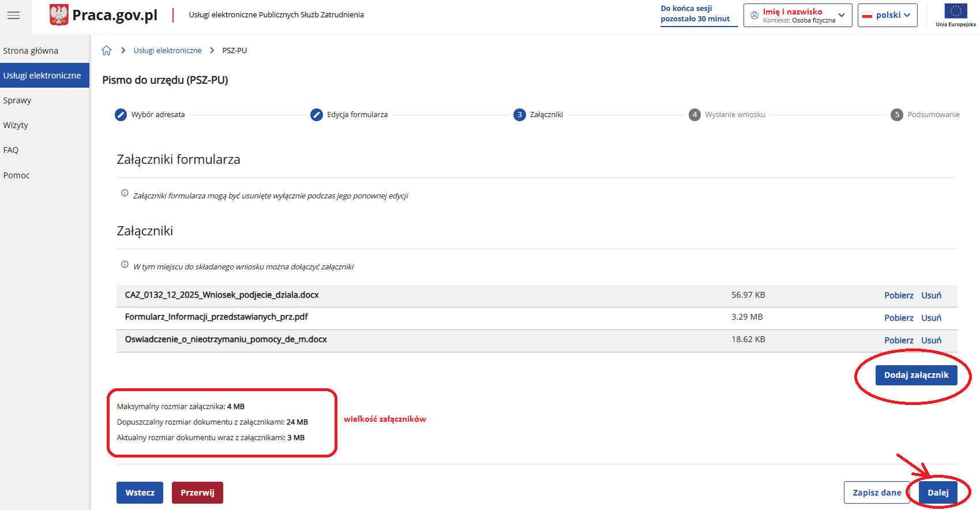Download Oswiadczenie_o_nieotrzymaniu docx file
Viewport: 980px width, 510px height.
coord(899,340)
